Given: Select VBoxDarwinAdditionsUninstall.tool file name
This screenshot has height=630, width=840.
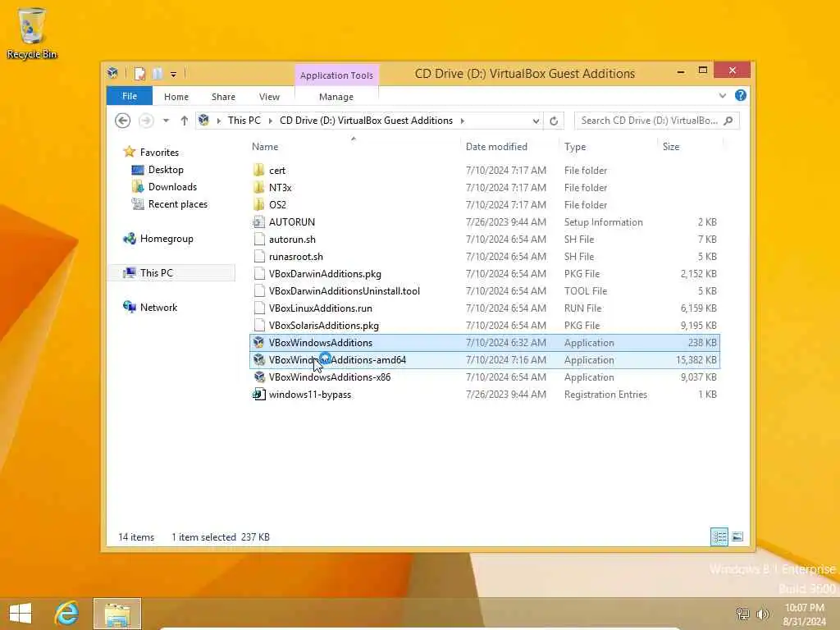Looking at the screenshot, I should [x=345, y=291].
